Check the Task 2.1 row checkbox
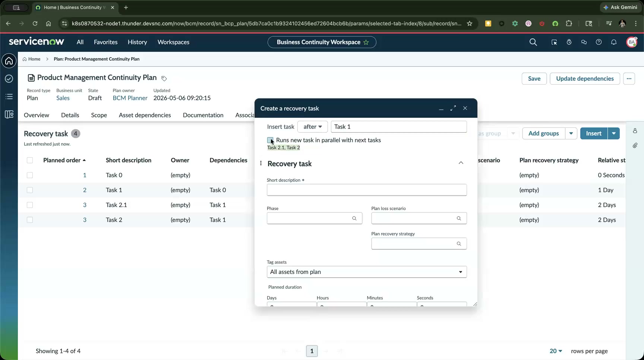The width and height of the screenshot is (644, 360). (x=30, y=205)
